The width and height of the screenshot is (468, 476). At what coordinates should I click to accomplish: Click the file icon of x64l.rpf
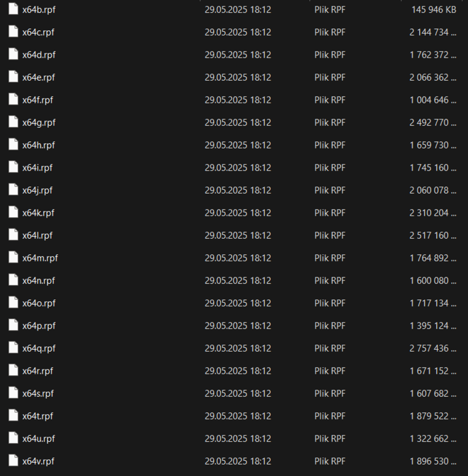click(x=13, y=235)
